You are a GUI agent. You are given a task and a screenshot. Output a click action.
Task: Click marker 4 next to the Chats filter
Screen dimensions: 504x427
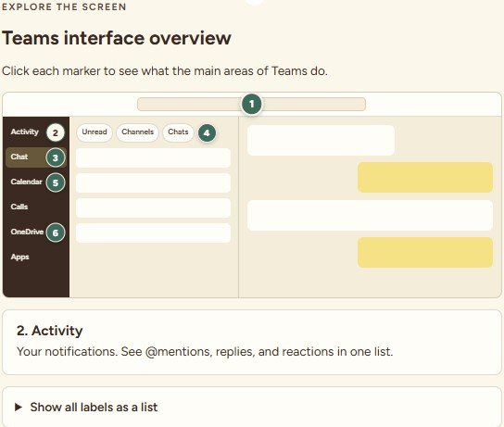pyautogui.click(x=207, y=132)
